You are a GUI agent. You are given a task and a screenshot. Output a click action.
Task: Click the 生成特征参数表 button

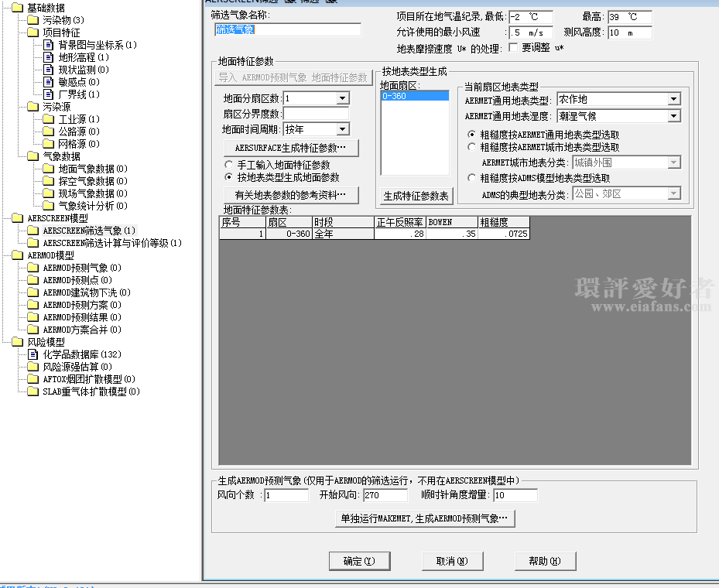click(416, 197)
